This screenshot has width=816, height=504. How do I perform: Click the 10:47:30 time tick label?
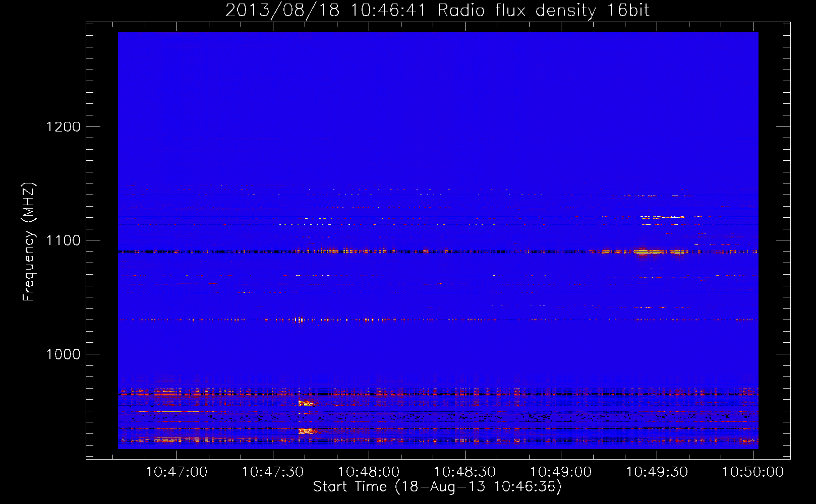click(x=273, y=472)
